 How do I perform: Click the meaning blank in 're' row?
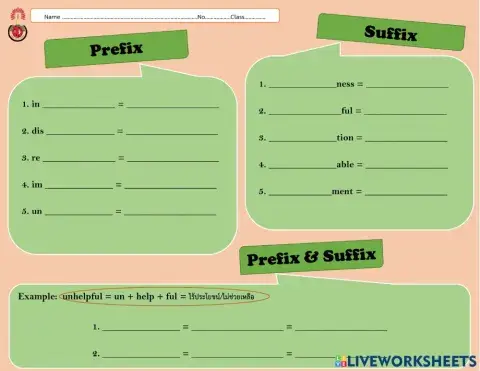(x=173, y=158)
